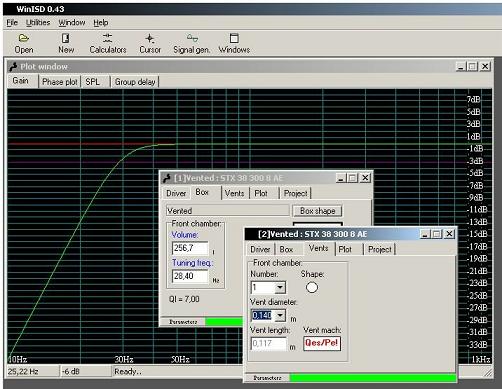Image resolution: width=502 pixels, height=389 pixels.
Task: Expand the Vent diameter dropdown
Action: coord(280,315)
